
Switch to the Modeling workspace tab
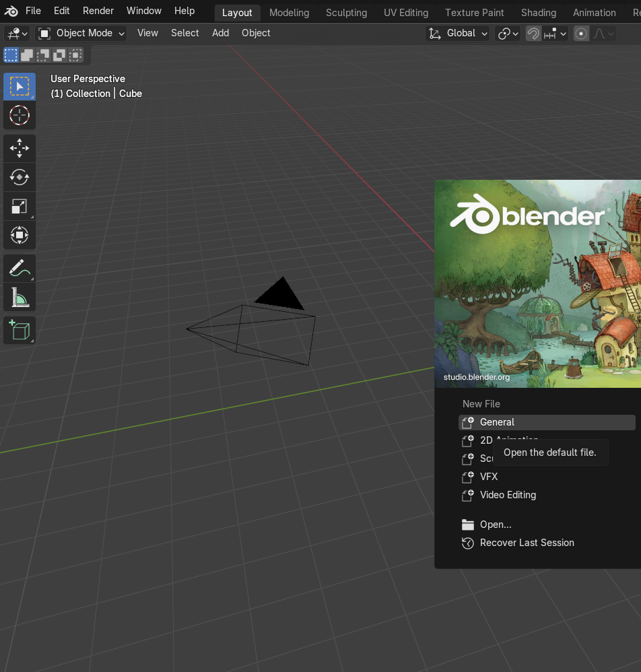point(290,13)
